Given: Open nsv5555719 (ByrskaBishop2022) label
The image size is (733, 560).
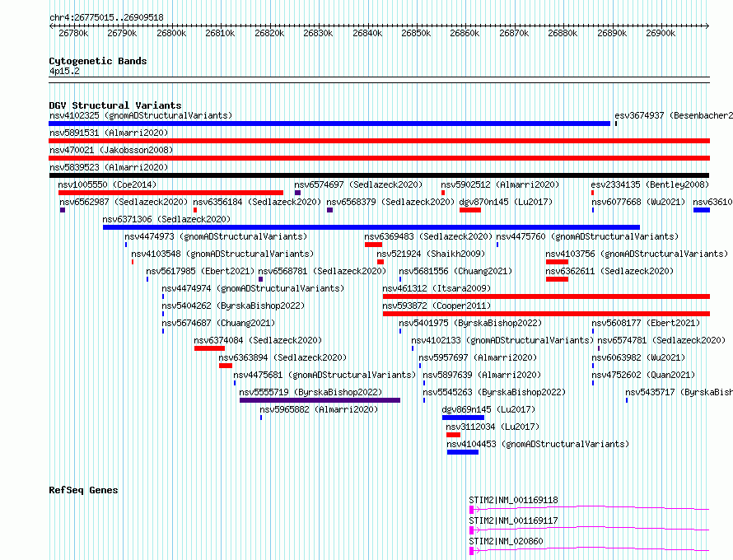Looking at the screenshot, I should pyautogui.click(x=310, y=392).
